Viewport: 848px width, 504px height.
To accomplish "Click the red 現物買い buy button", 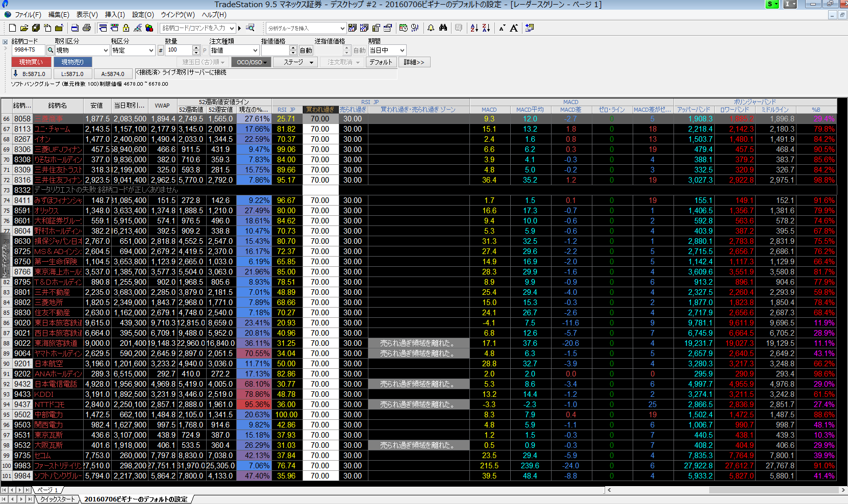I will 31,62.
